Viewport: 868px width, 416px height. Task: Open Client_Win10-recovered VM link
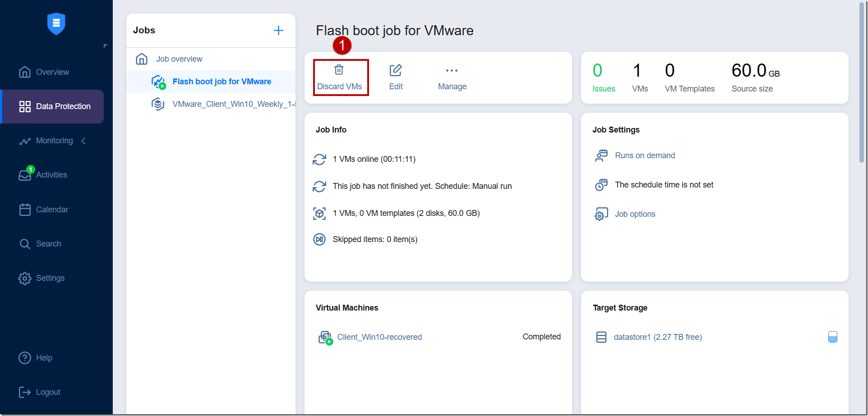tap(379, 337)
